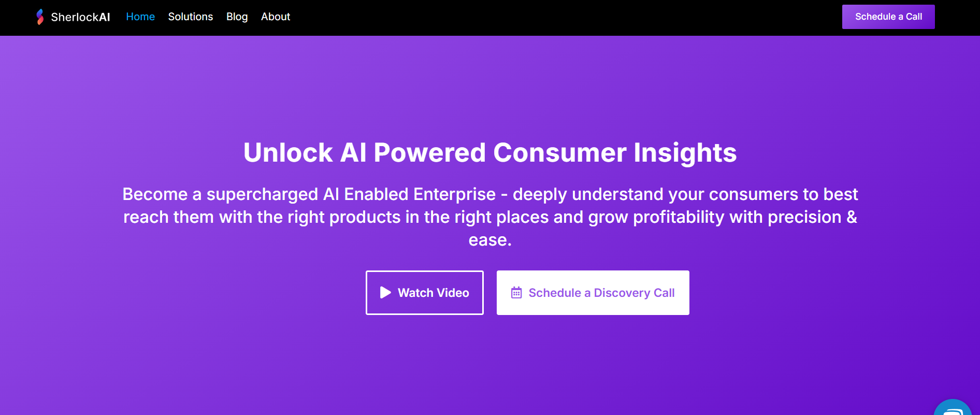Open the Solutions nav menu

[x=191, y=17]
